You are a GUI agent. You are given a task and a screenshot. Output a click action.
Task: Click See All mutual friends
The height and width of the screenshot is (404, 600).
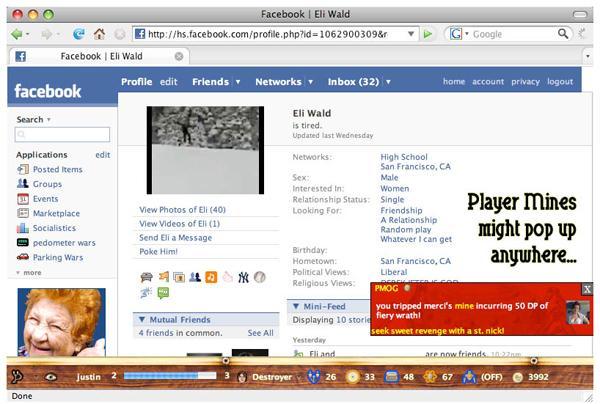(260, 333)
